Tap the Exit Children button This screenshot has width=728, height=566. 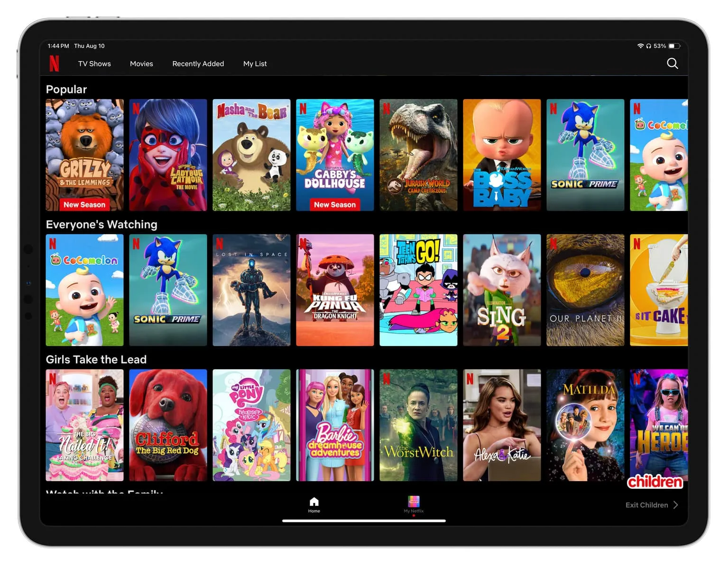[x=652, y=505]
